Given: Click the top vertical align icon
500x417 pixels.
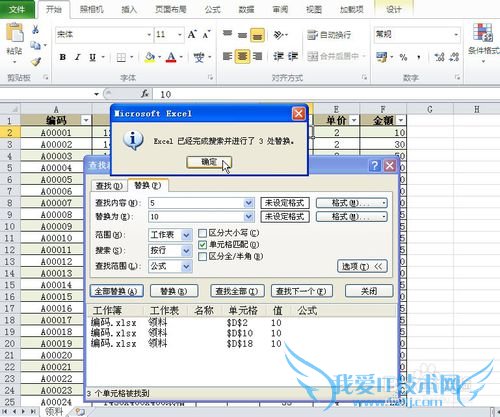Looking at the screenshot, I should pos(227,34).
